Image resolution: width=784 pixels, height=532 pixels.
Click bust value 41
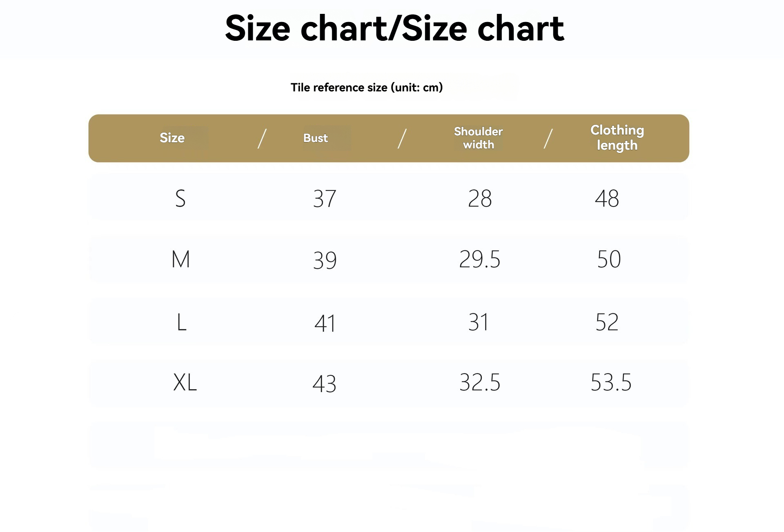325,324
